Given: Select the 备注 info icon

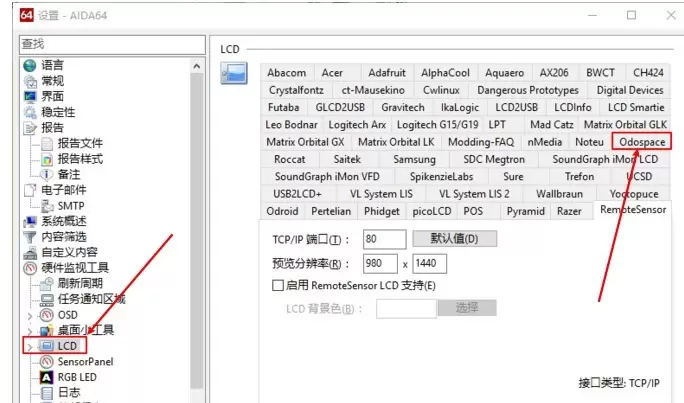Looking at the screenshot, I should pyautogui.click(x=47, y=174).
